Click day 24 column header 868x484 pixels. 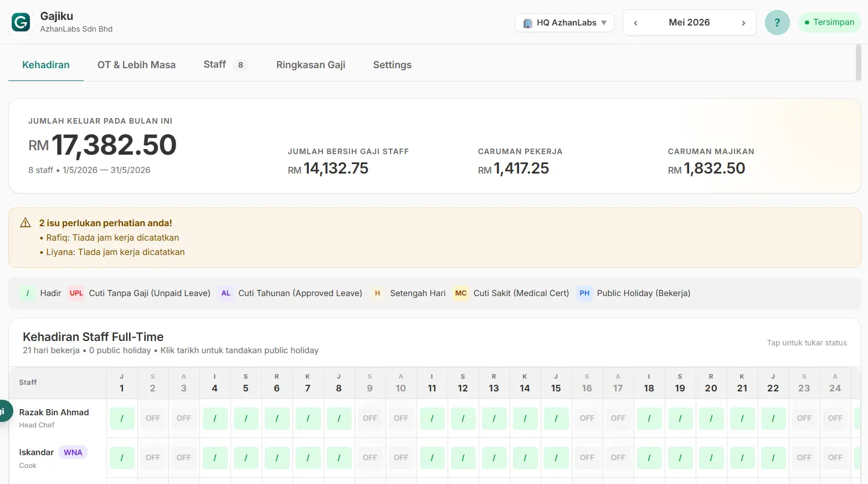tap(835, 383)
